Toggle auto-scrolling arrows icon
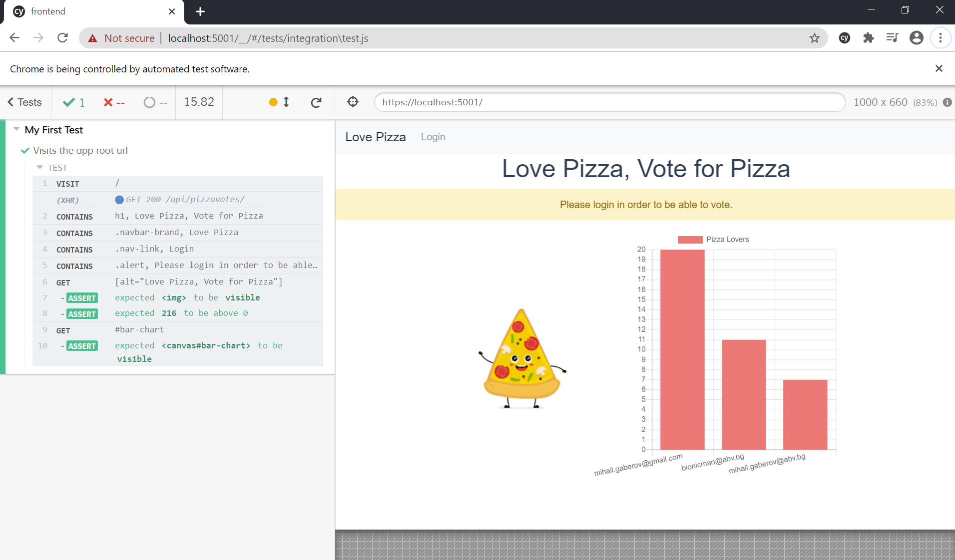Image resolution: width=955 pixels, height=560 pixels. 286,102
